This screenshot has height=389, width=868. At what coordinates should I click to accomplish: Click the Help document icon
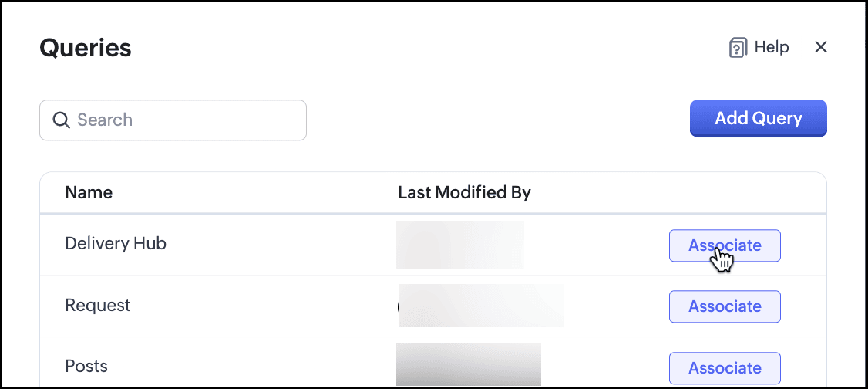737,48
